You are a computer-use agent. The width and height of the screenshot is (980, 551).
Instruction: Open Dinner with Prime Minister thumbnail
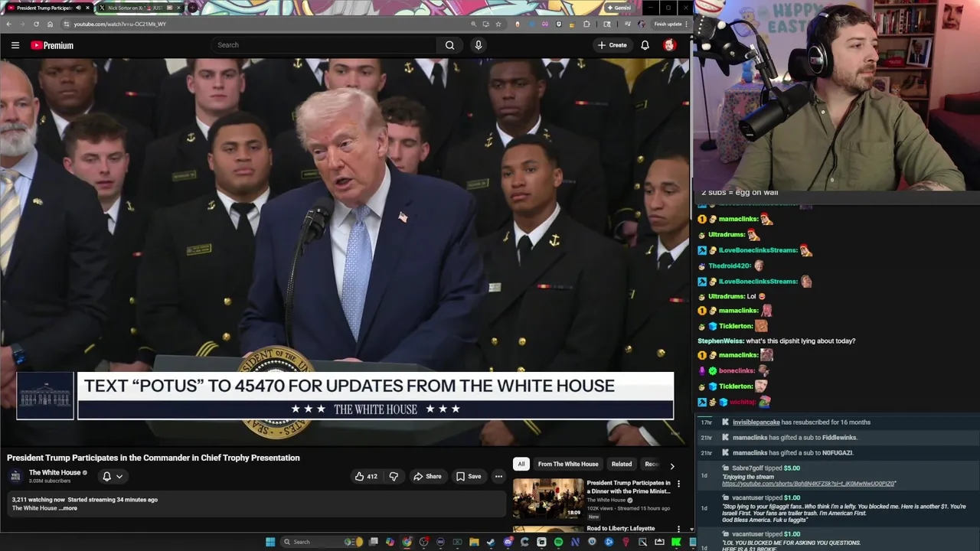(548, 499)
